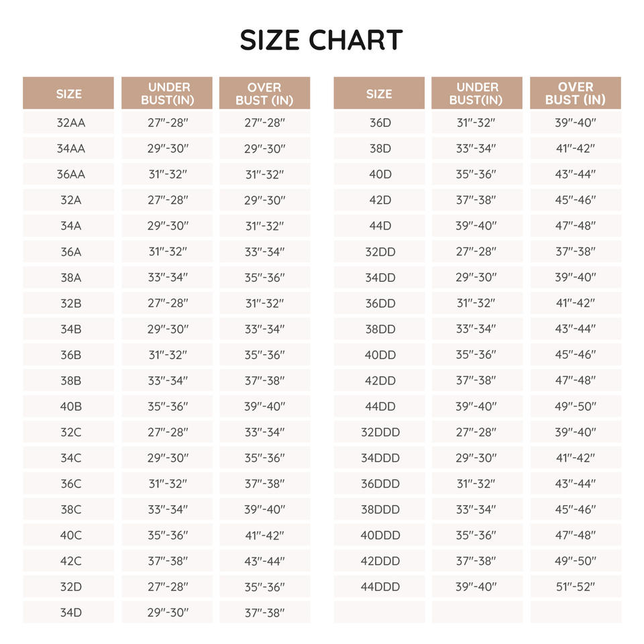Click the 38DDD size cell
The image size is (644, 644).
(379, 509)
